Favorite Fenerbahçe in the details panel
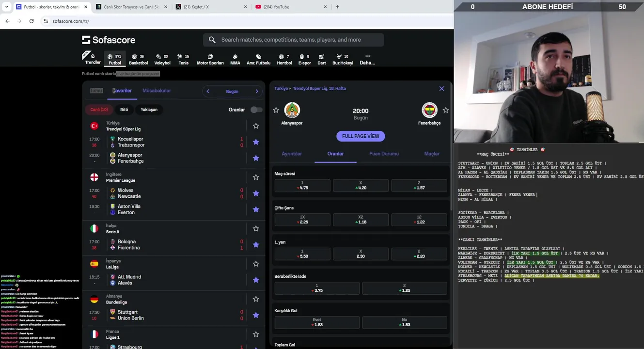The image size is (644, 349). 446,110
